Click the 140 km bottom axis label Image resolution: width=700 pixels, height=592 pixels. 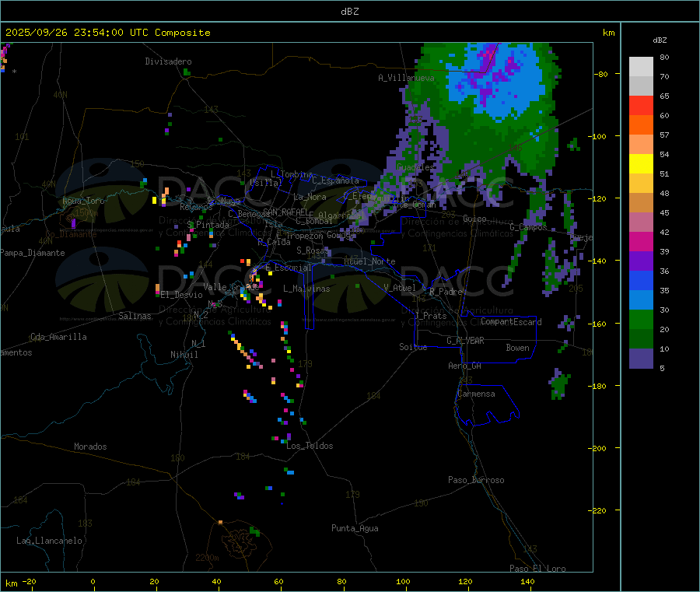pyautogui.click(x=527, y=581)
